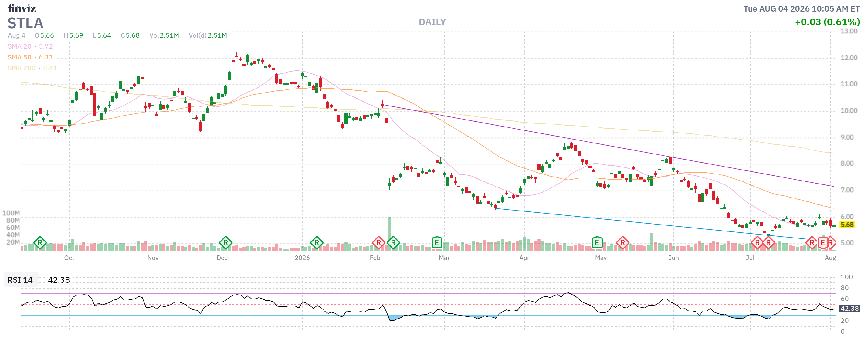
Task: Select the Jul month label
Action: 750,258
